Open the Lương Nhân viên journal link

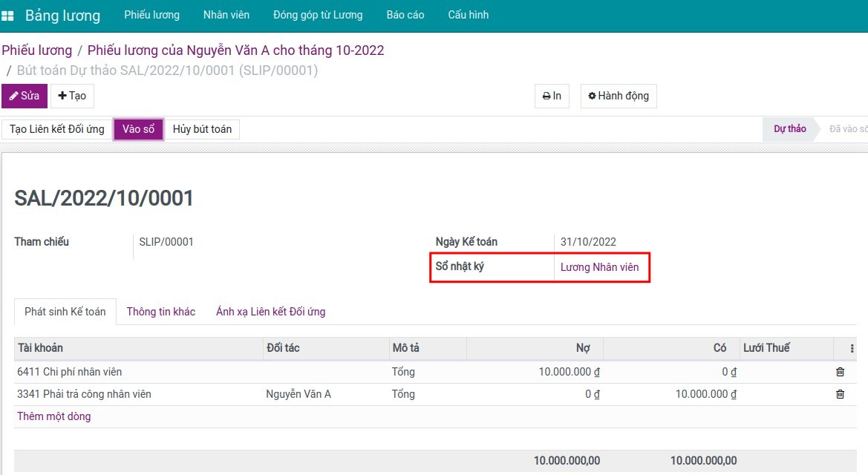click(599, 267)
